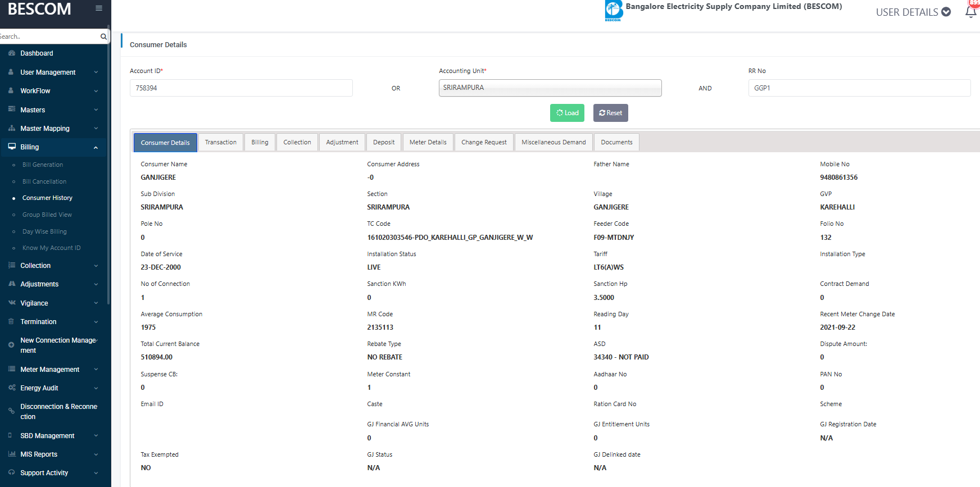Click the Adjustments sidebar icon
980x487 pixels.
pos(12,284)
